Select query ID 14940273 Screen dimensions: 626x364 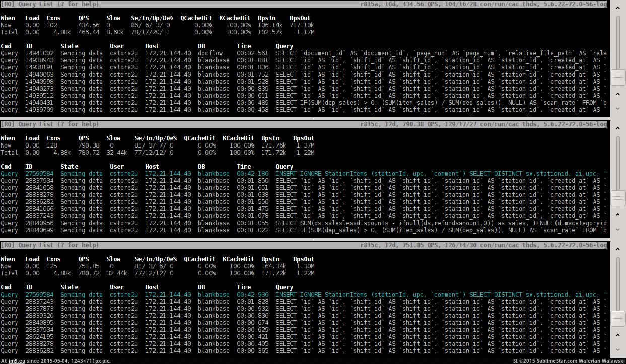point(39,89)
